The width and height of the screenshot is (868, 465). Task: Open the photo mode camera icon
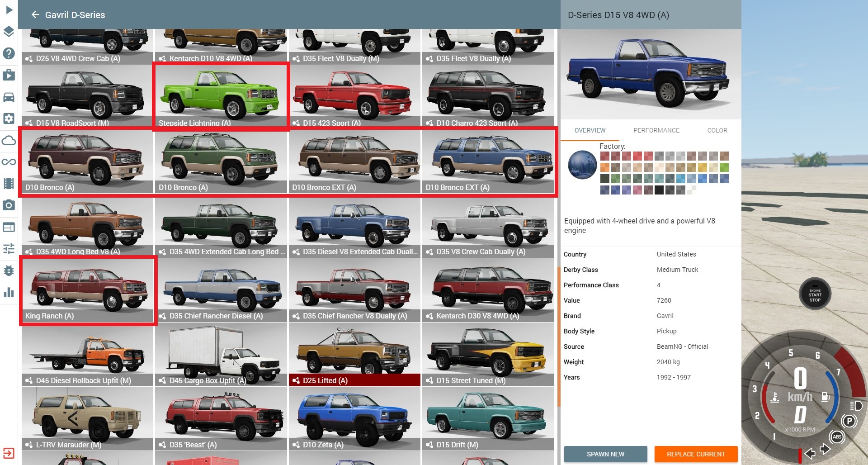point(9,205)
